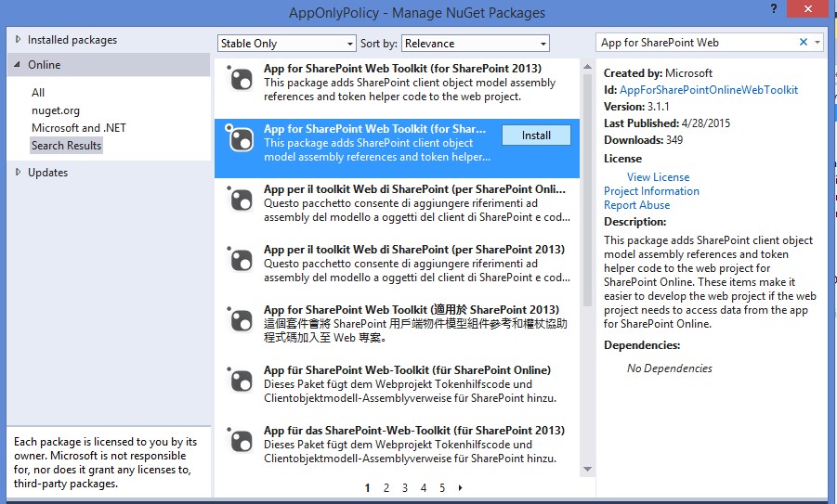
Task: Click the Report Abuse link
Action: click(637, 205)
